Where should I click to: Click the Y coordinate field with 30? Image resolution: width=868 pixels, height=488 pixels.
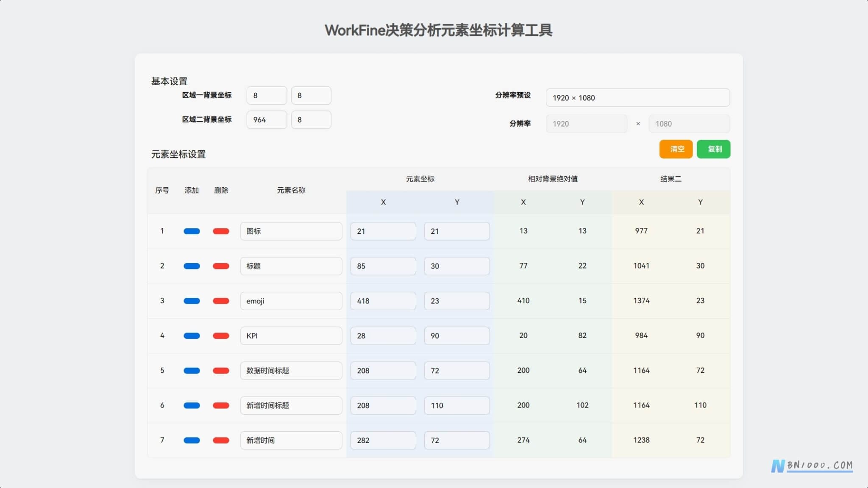pyautogui.click(x=457, y=266)
